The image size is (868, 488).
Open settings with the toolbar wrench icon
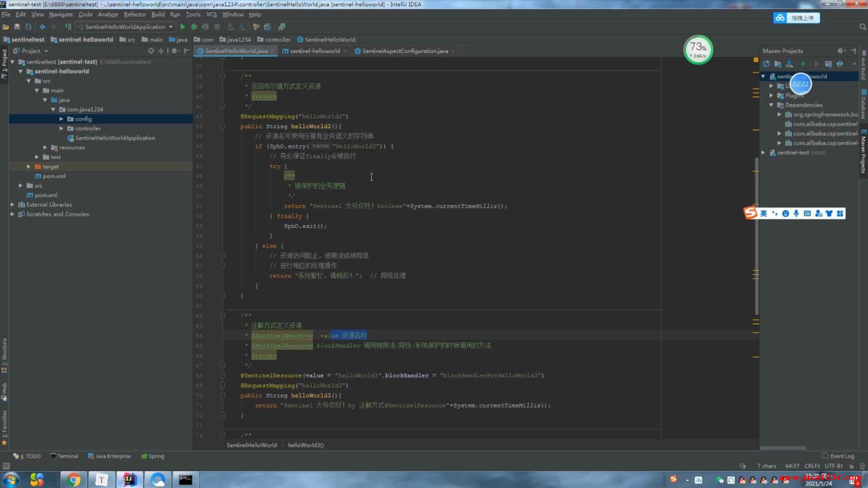256,27
